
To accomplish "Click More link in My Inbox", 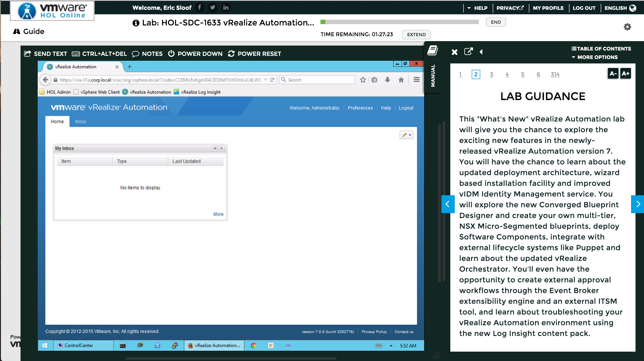I will tap(218, 214).
